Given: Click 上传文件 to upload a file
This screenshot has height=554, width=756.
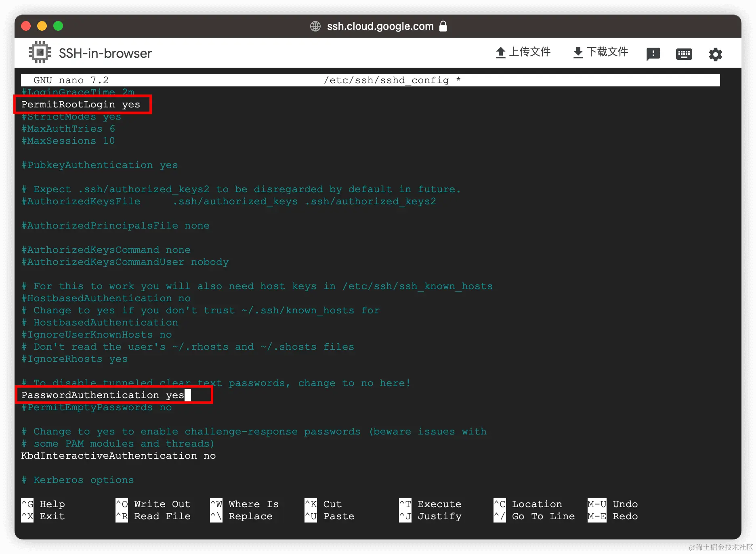Looking at the screenshot, I should (531, 52).
